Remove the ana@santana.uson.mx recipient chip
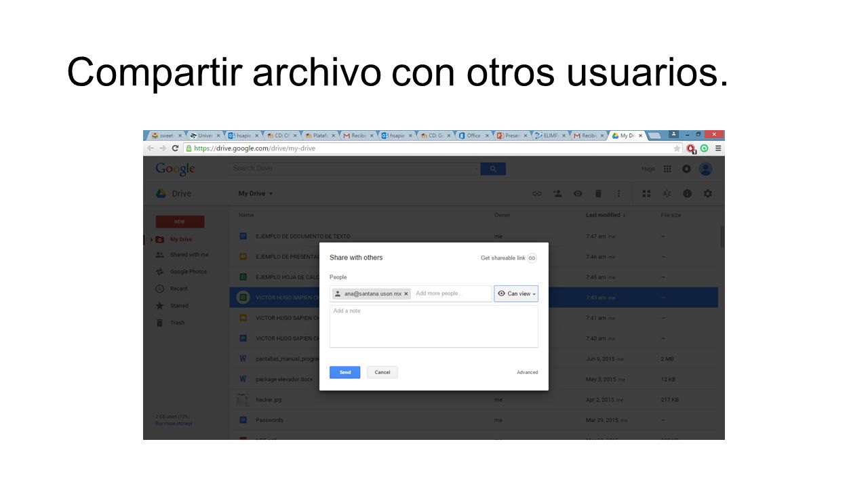868x488 pixels. click(406, 293)
